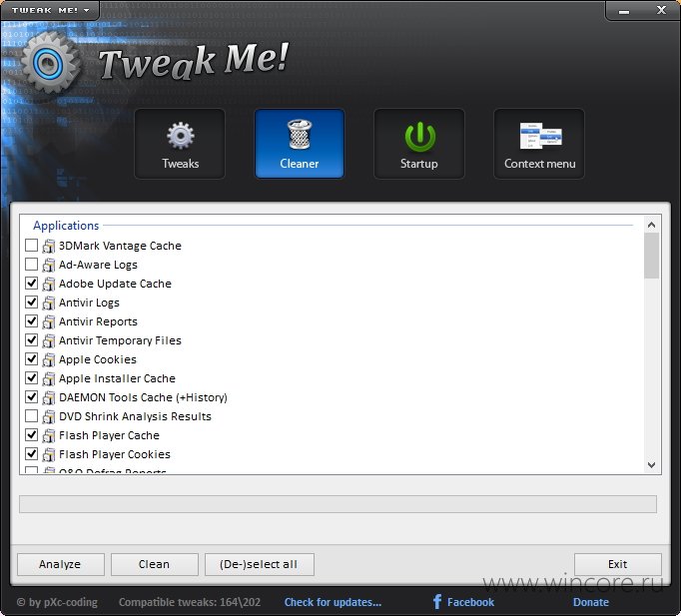Click the list scrollbar up arrow
This screenshot has height=616, width=681.
point(651,225)
